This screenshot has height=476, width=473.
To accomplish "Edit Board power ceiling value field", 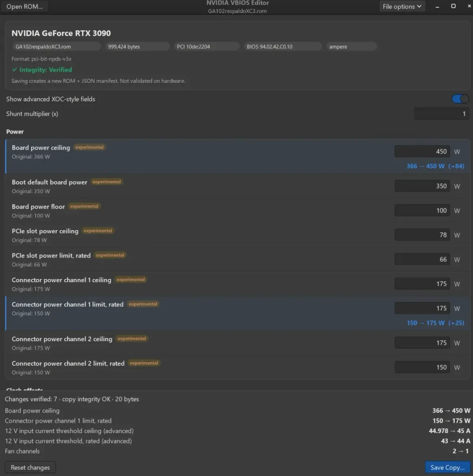I will coord(422,152).
